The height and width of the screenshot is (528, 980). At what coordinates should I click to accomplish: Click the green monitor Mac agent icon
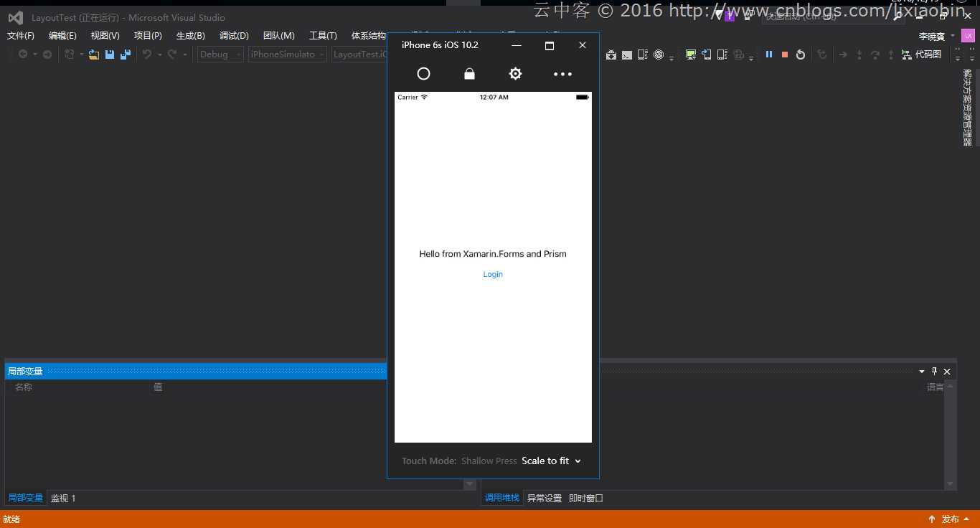coord(690,55)
